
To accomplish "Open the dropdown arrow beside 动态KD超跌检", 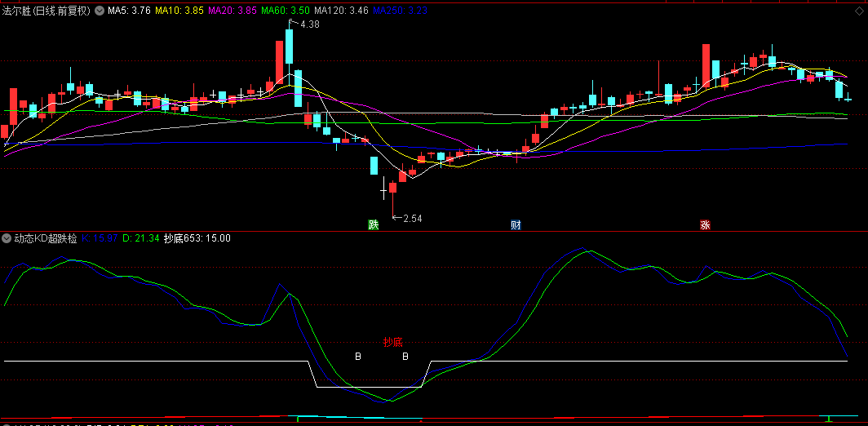I will coord(7,239).
